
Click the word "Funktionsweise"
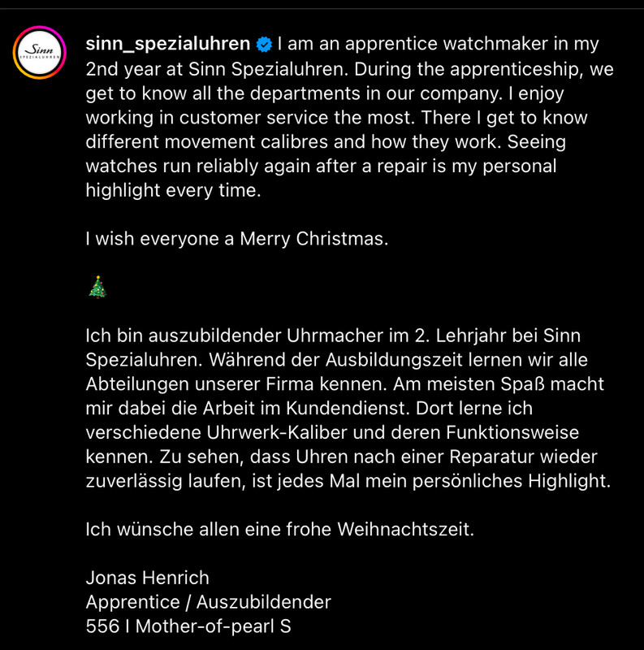tap(512, 433)
